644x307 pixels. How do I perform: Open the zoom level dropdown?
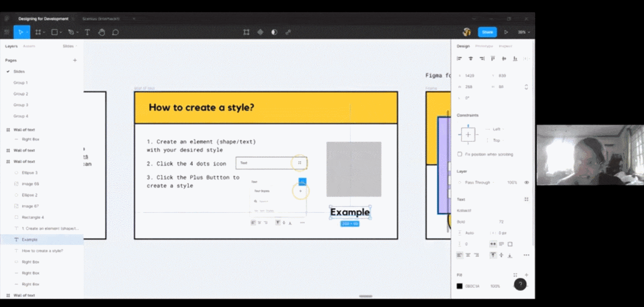523,32
